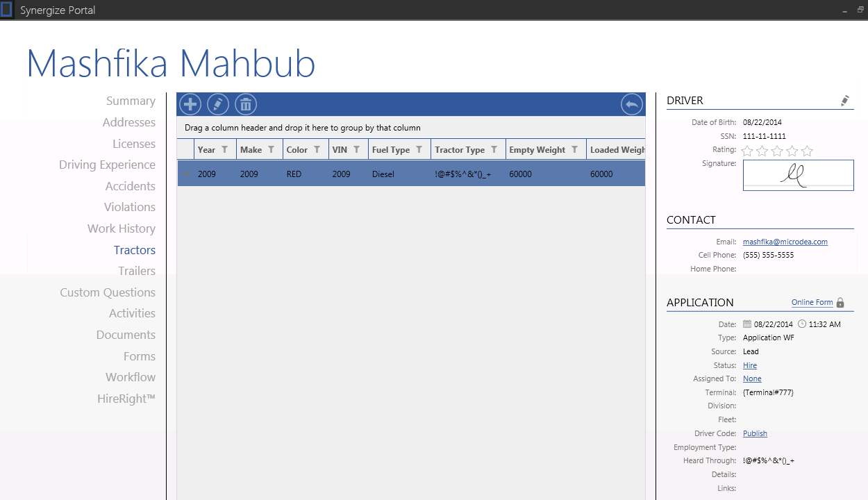Open the Fuel Type column filter
This screenshot has width=868, height=500.
pos(419,150)
